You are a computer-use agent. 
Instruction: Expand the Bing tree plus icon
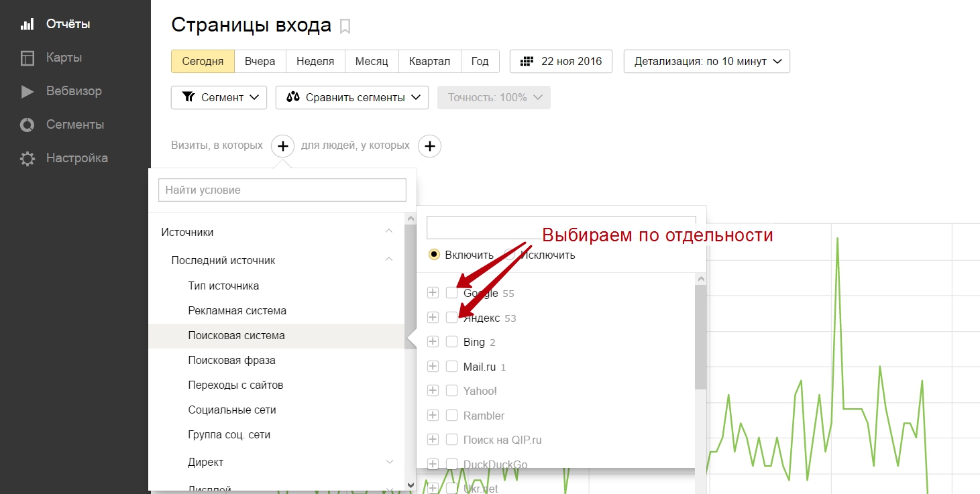[x=433, y=342]
